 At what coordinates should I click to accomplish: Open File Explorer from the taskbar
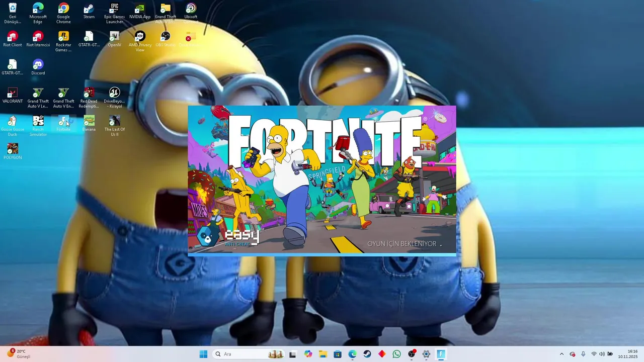tap(323, 354)
